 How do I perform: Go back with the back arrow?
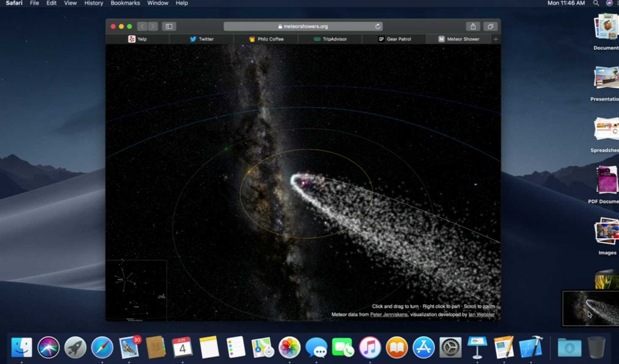pyautogui.click(x=142, y=26)
